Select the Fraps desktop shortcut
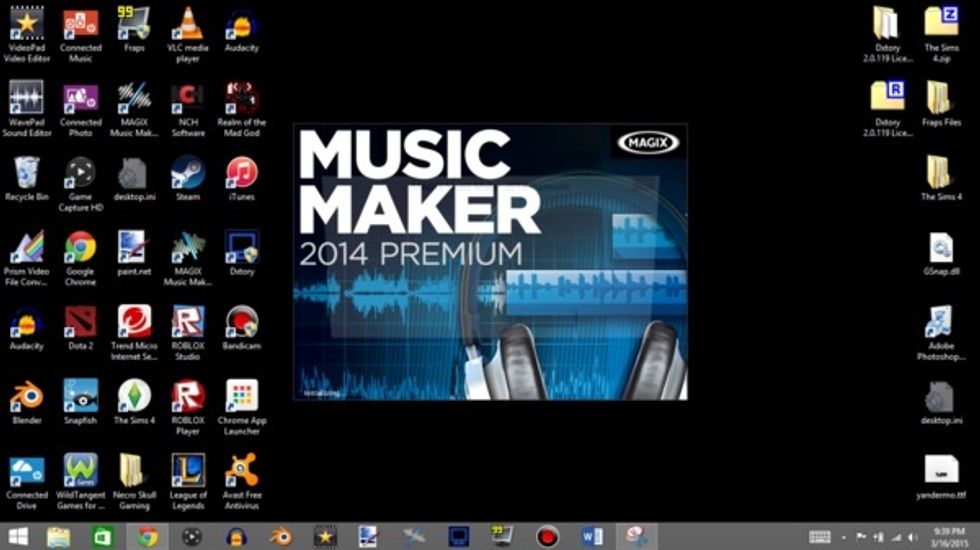Image resolution: width=980 pixels, height=550 pixels. click(x=134, y=29)
